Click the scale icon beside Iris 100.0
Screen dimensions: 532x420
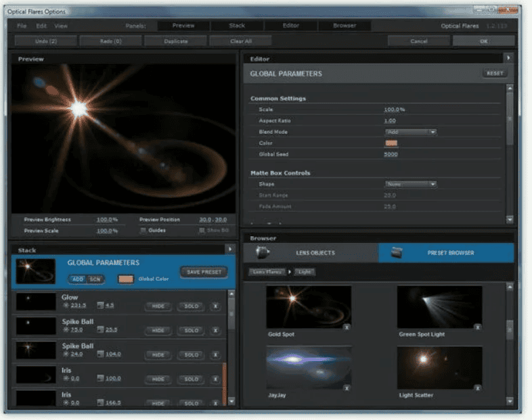100,378
